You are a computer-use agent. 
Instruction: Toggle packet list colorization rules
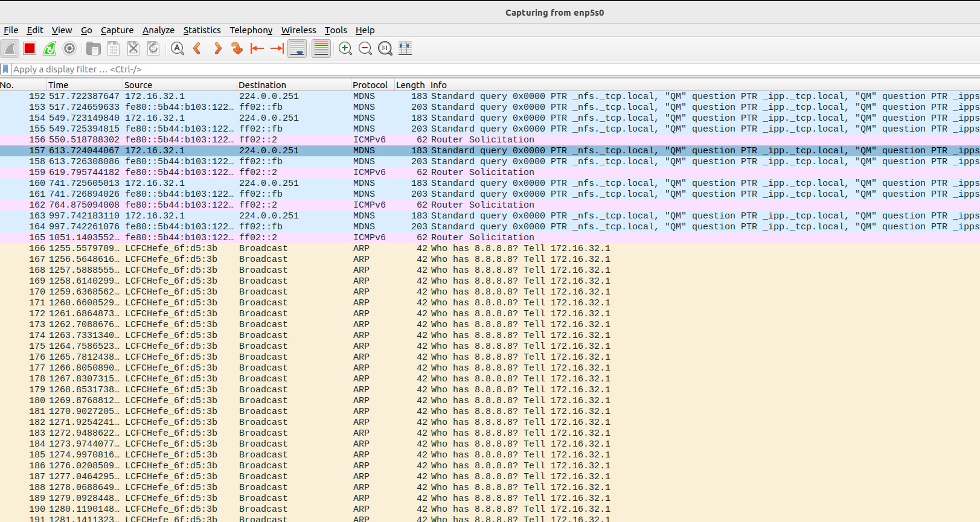321,48
